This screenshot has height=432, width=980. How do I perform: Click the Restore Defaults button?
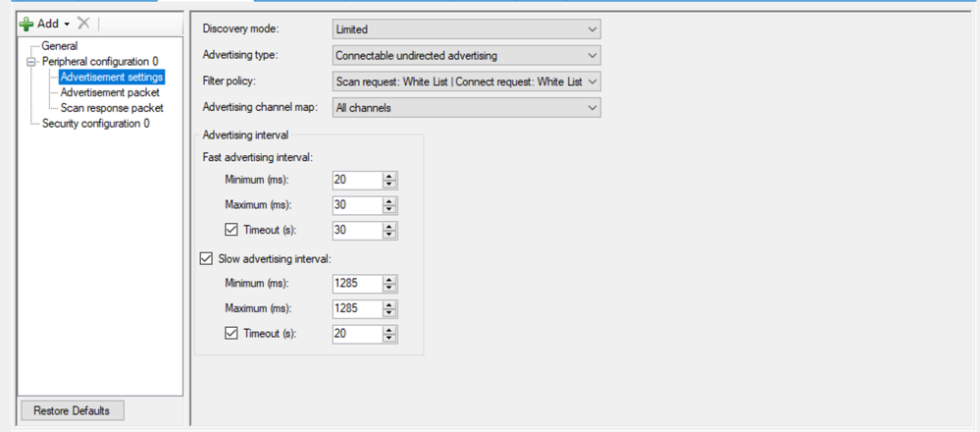click(x=72, y=410)
